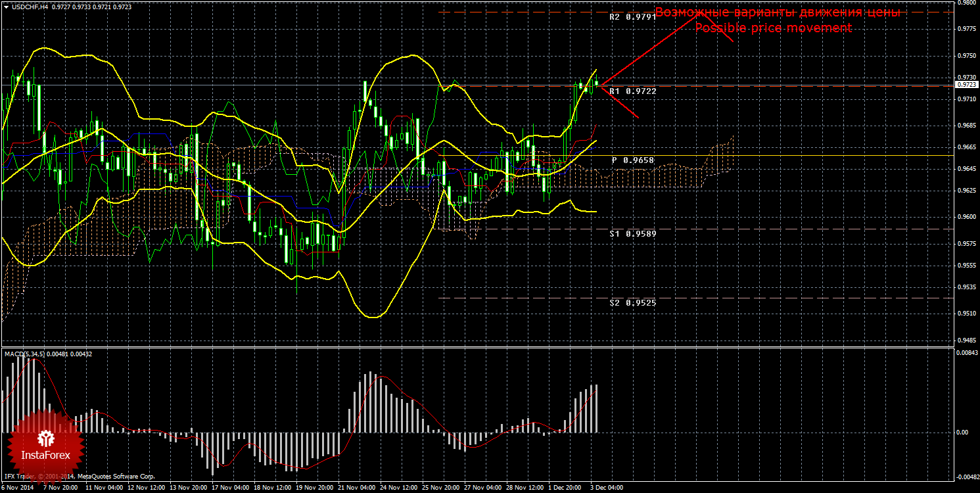Click the 0.00843 MACD scale value
Screen dimensions: 980x493
966,353
